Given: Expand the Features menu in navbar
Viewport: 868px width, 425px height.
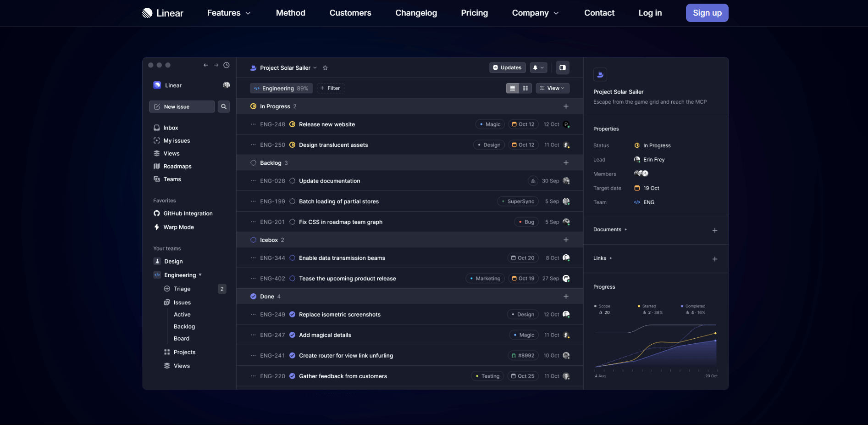Looking at the screenshot, I should click(228, 13).
